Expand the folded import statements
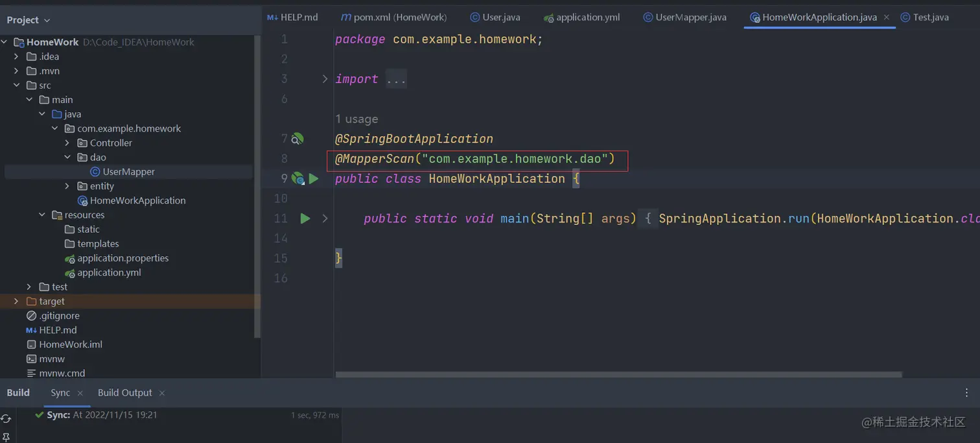The image size is (980, 443). coord(325,79)
